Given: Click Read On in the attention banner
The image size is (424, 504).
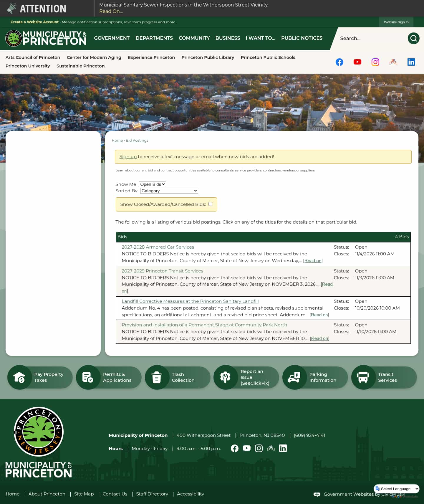Looking at the screenshot, I should pyautogui.click(x=111, y=11).
